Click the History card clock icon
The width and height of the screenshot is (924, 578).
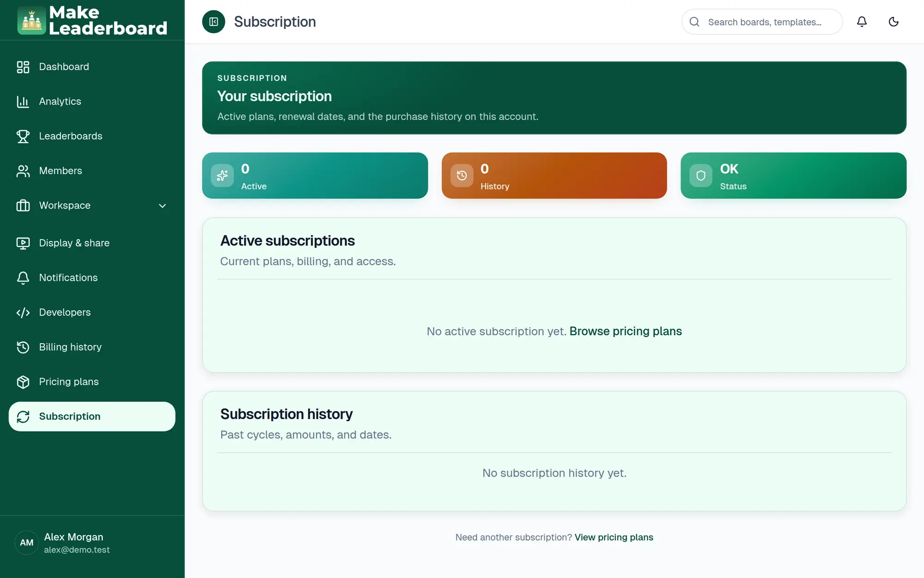[462, 176]
